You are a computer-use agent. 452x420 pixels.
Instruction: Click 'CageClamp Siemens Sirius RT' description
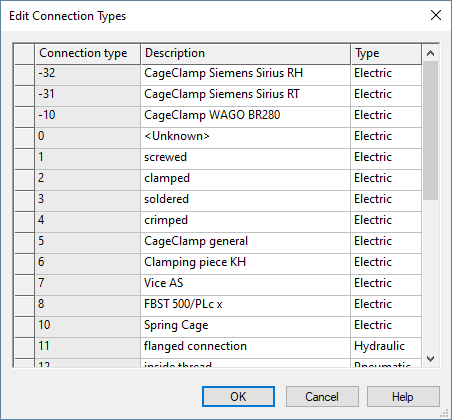point(246,96)
